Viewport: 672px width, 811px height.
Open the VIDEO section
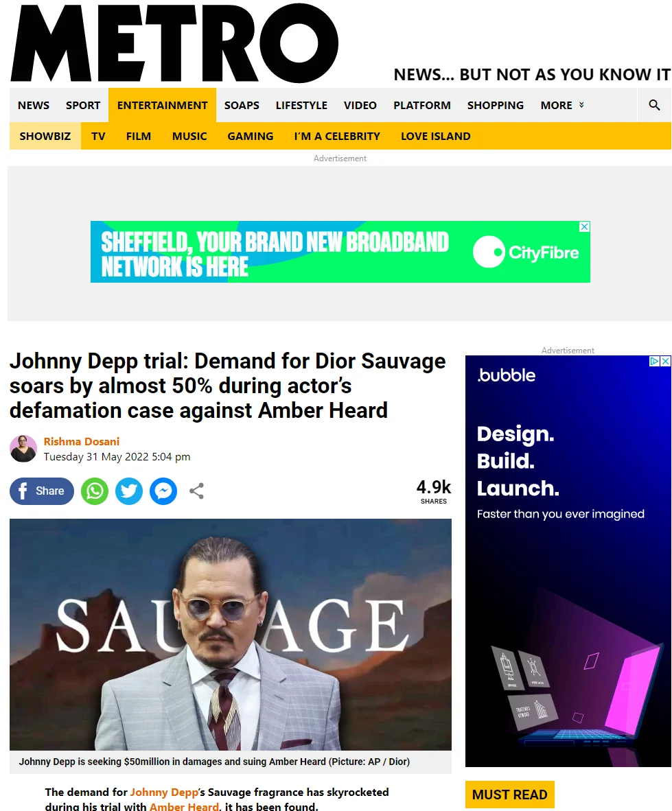360,105
